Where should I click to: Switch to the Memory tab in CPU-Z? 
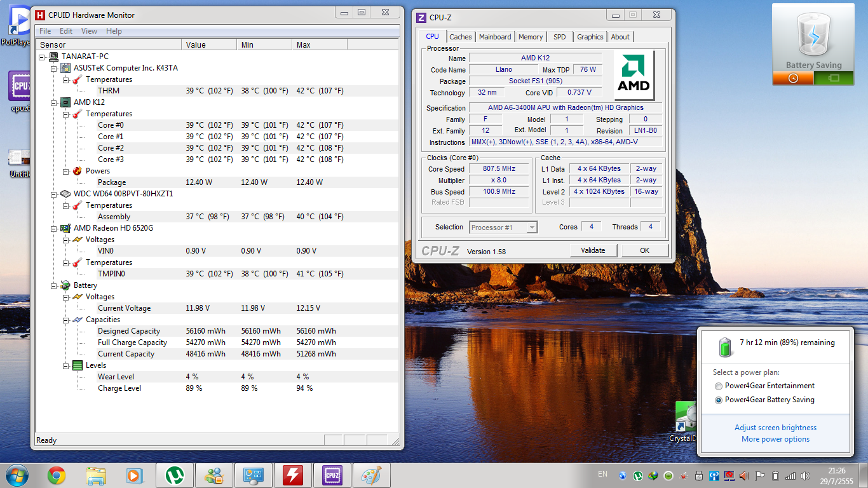531,37
